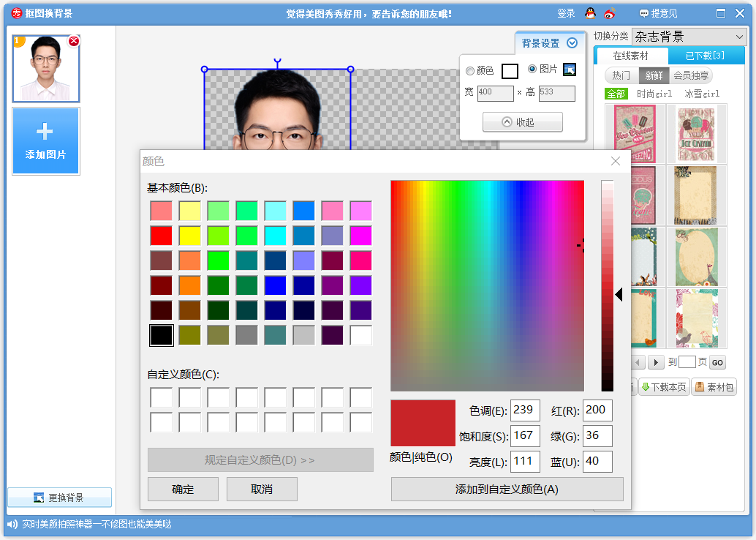The height and width of the screenshot is (540, 756).
Task: Choose the oval frame green background
Action: coord(697,257)
